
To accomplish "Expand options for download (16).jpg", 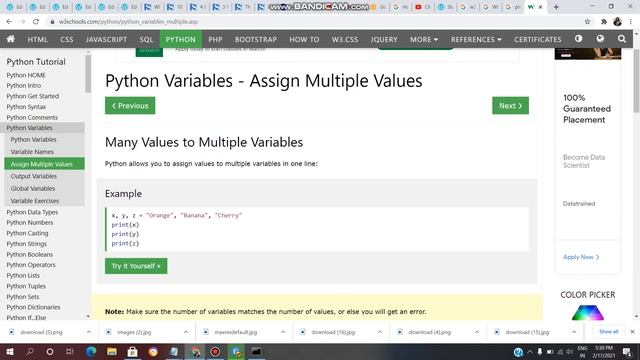I will tap(380, 332).
